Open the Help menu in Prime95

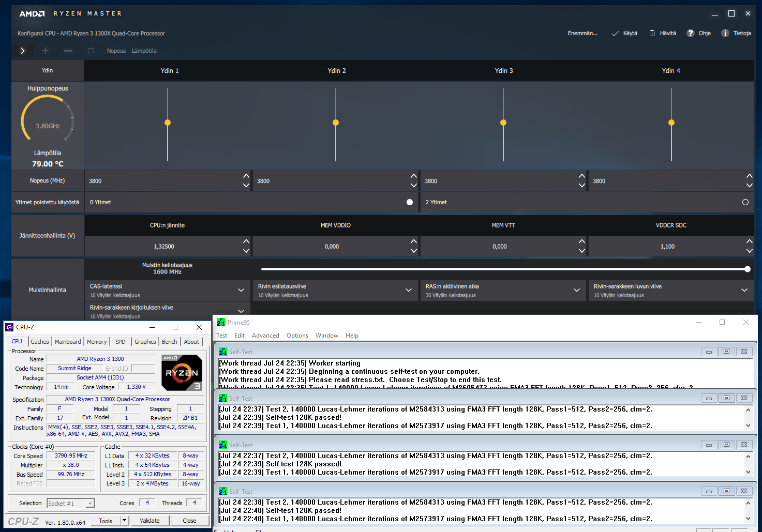pyautogui.click(x=352, y=336)
